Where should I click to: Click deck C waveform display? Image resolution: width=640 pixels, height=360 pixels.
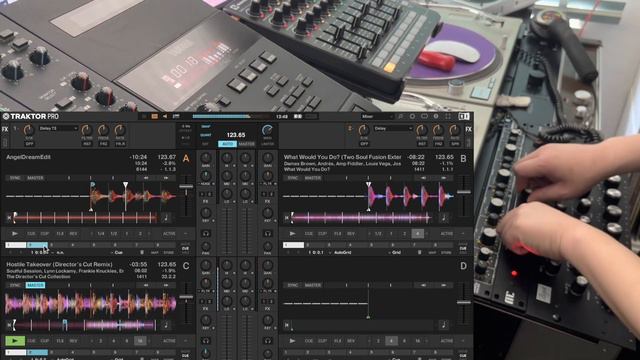click(91, 304)
